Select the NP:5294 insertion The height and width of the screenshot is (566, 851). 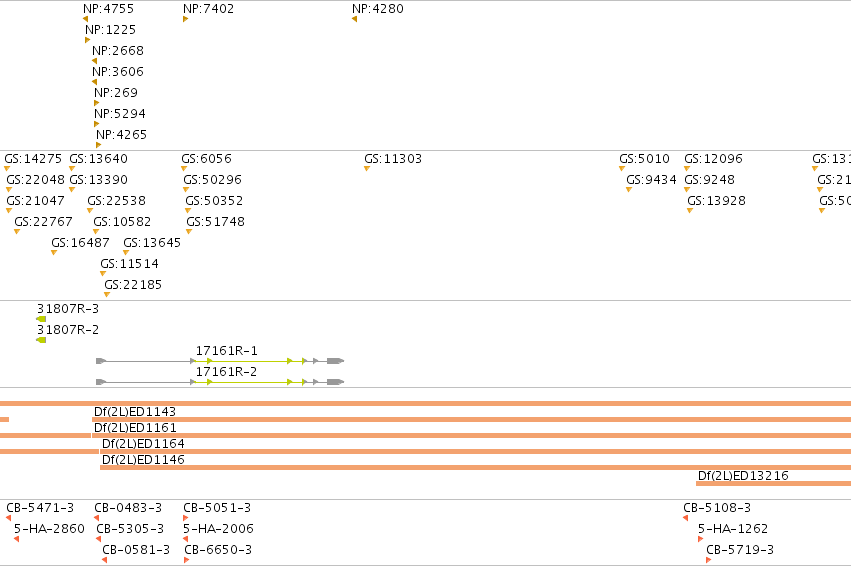[x=120, y=114]
